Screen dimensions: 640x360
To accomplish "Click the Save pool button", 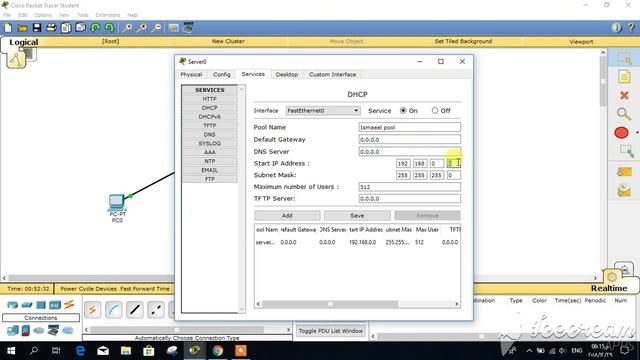I will [357, 216].
